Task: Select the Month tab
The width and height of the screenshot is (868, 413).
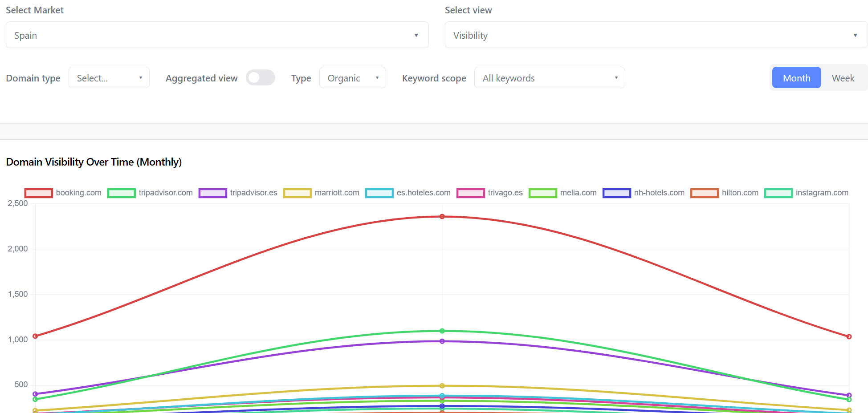Action: [x=796, y=78]
